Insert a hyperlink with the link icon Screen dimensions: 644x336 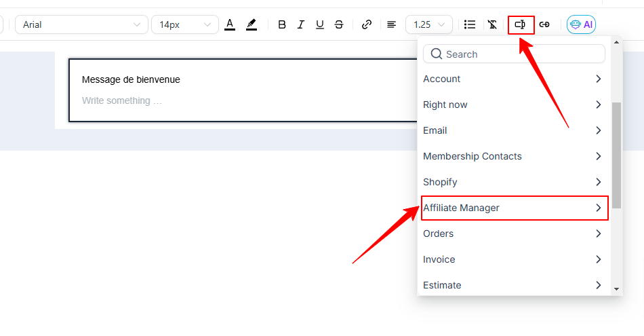366,24
